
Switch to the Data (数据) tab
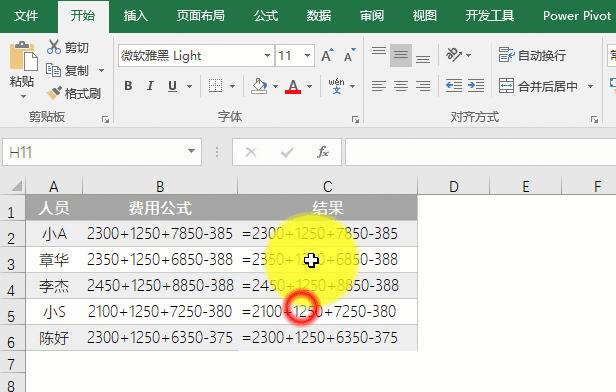(x=319, y=16)
